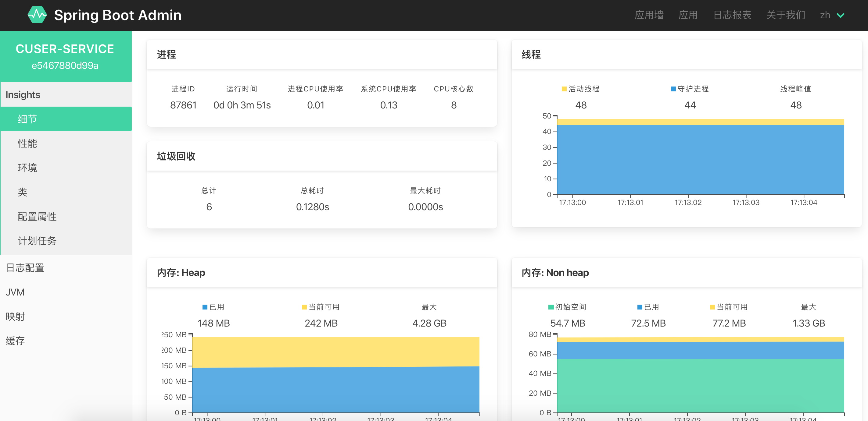The width and height of the screenshot is (868, 421).
Task: Click the Non heap 最大 value 1.33 GB
Action: pos(809,323)
